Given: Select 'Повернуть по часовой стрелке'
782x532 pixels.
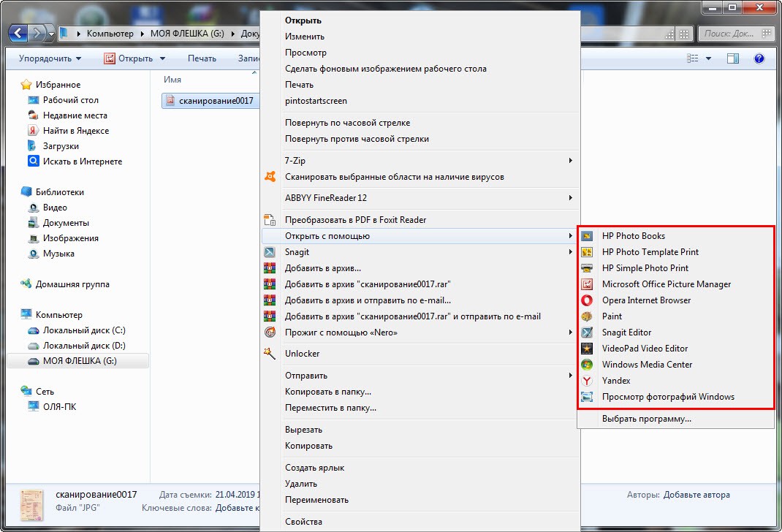Looking at the screenshot, I should coord(348,123).
